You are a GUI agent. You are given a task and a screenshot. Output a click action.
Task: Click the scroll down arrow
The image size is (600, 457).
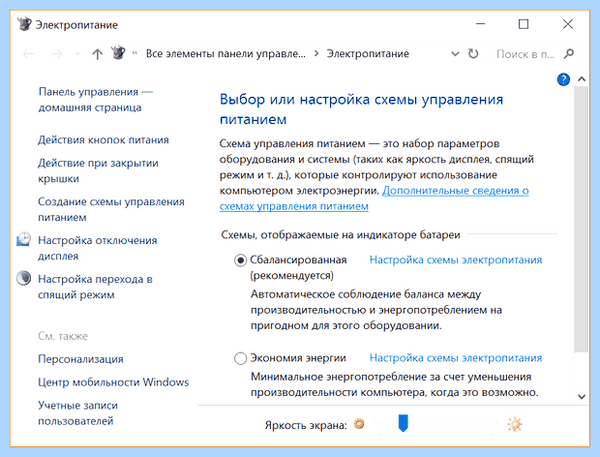582,397
